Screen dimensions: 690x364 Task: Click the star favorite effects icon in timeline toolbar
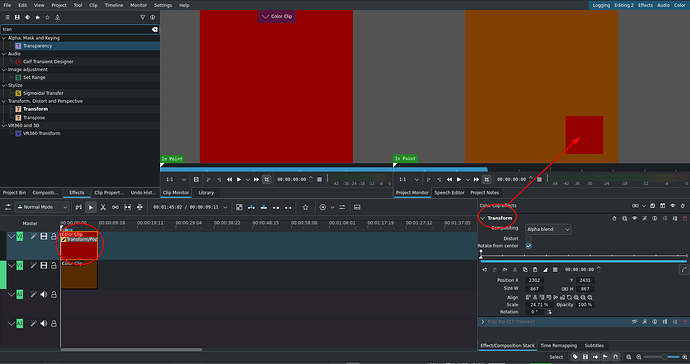(305, 207)
